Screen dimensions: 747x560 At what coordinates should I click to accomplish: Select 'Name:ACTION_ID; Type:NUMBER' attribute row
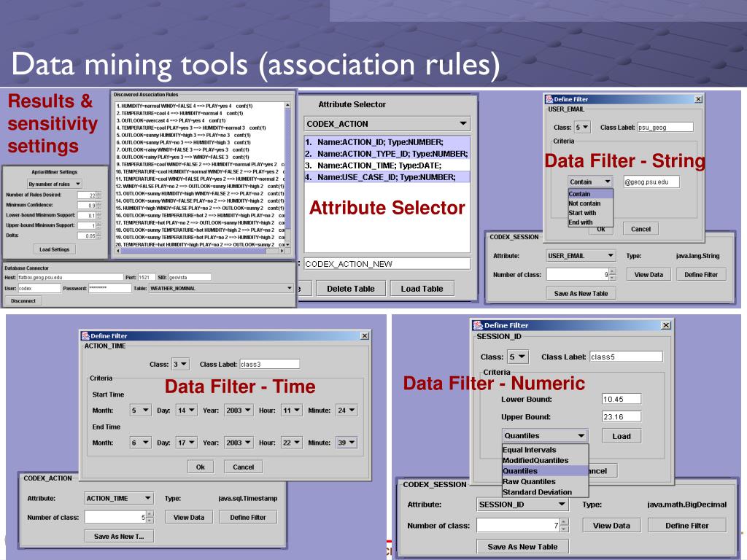[387, 142]
